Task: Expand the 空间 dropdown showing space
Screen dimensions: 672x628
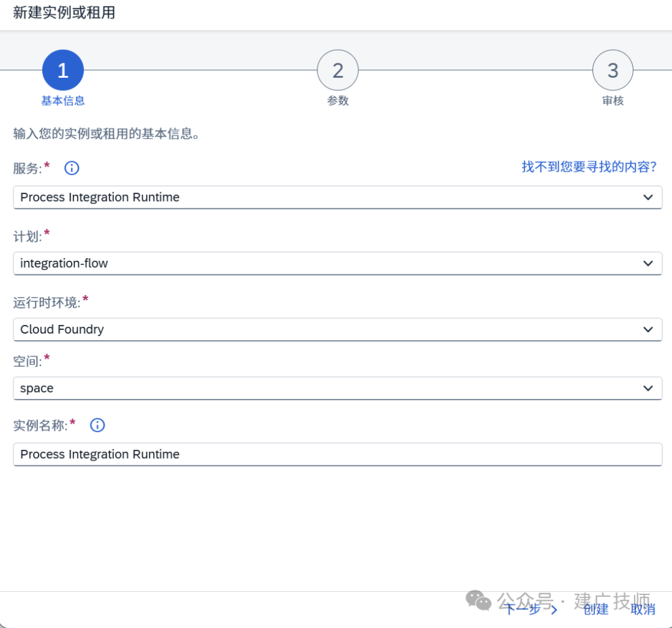Action: [338, 388]
